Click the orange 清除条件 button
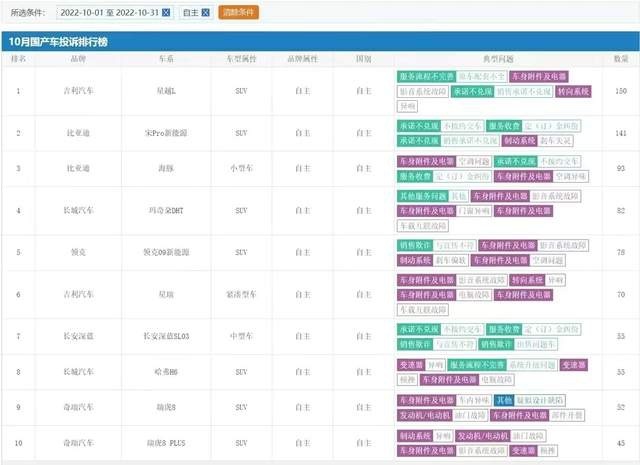This screenshot has width=640, height=465. (x=238, y=12)
